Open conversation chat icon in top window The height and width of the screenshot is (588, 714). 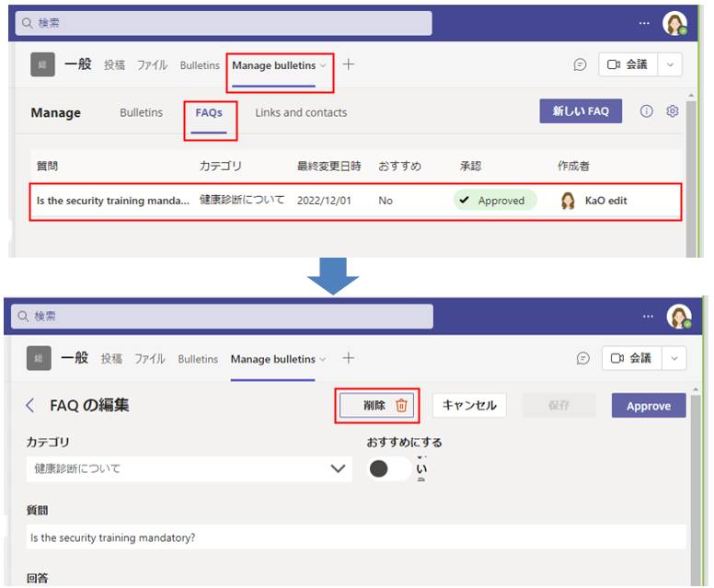tap(580, 64)
